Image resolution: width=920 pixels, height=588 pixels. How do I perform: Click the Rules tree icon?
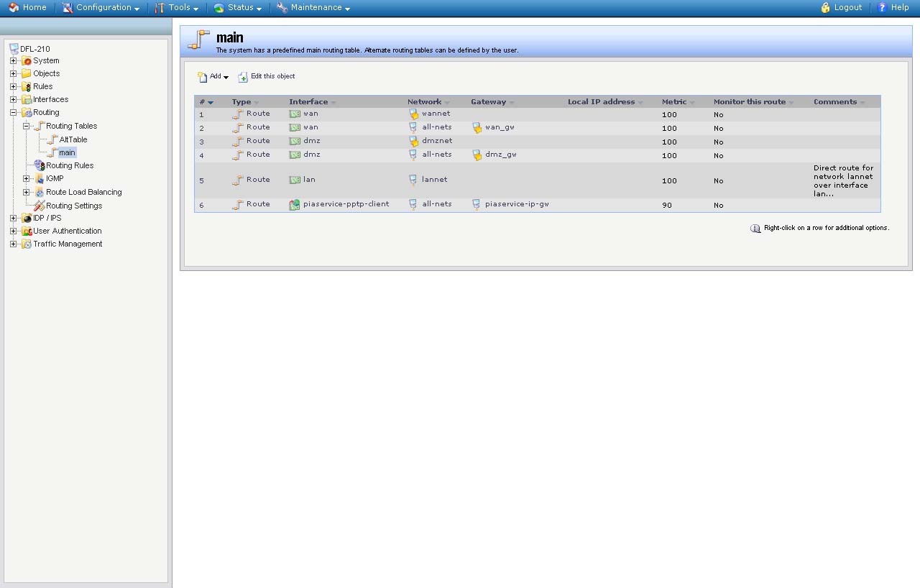[27, 86]
